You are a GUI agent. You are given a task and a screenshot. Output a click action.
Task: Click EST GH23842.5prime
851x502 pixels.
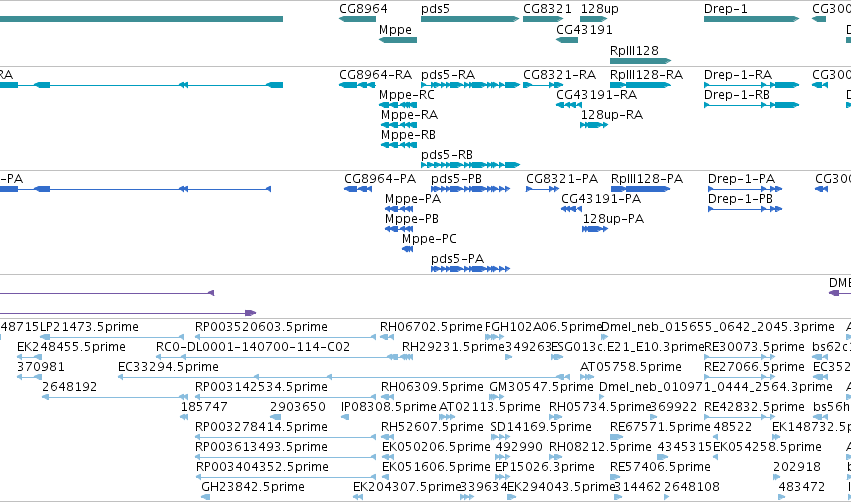[253, 487]
